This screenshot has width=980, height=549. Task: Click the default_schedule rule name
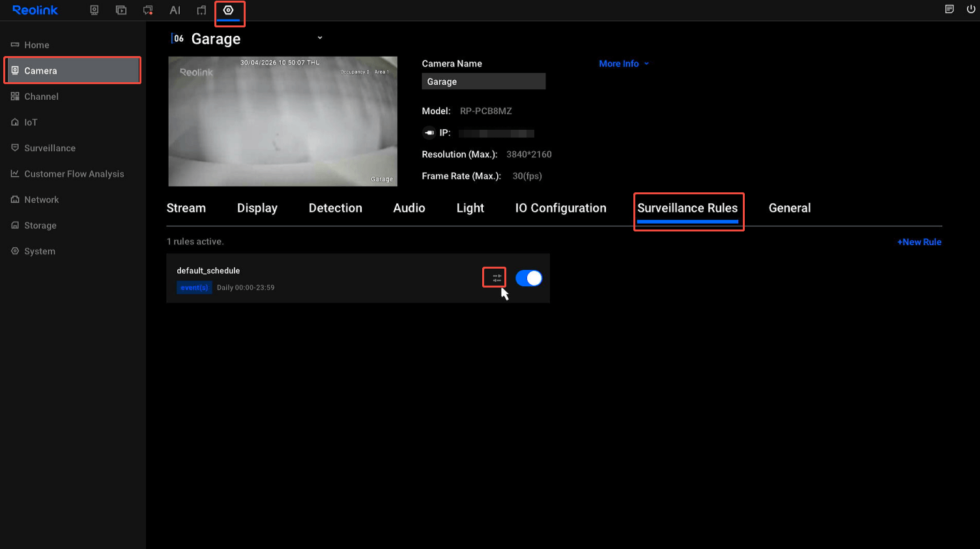coord(209,271)
